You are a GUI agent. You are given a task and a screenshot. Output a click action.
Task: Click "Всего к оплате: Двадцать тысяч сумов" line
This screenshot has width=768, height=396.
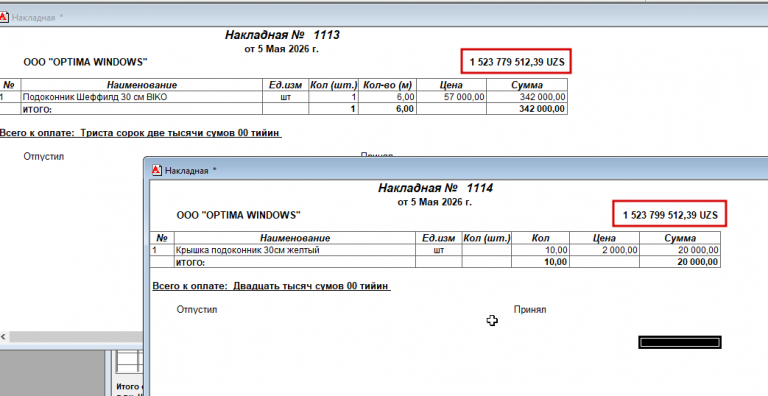click(271, 286)
